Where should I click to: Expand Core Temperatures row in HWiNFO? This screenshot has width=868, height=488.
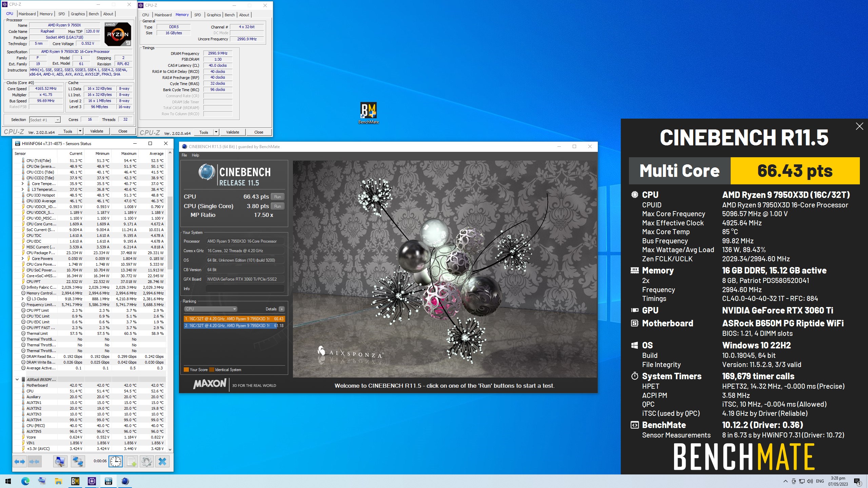click(23, 184)
